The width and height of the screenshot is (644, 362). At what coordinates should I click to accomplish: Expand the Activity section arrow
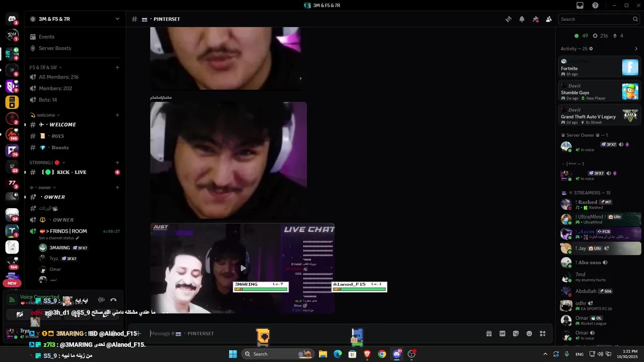click(x=636, y=49)
